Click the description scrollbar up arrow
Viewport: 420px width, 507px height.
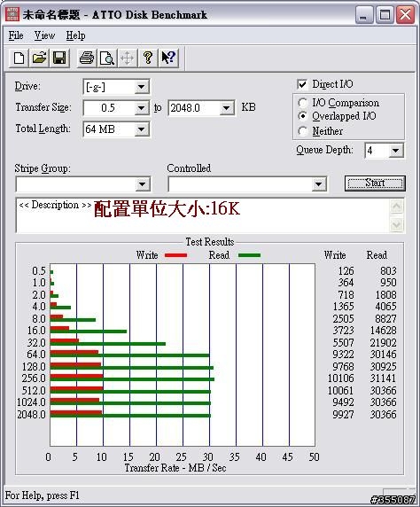click(397, 207)
